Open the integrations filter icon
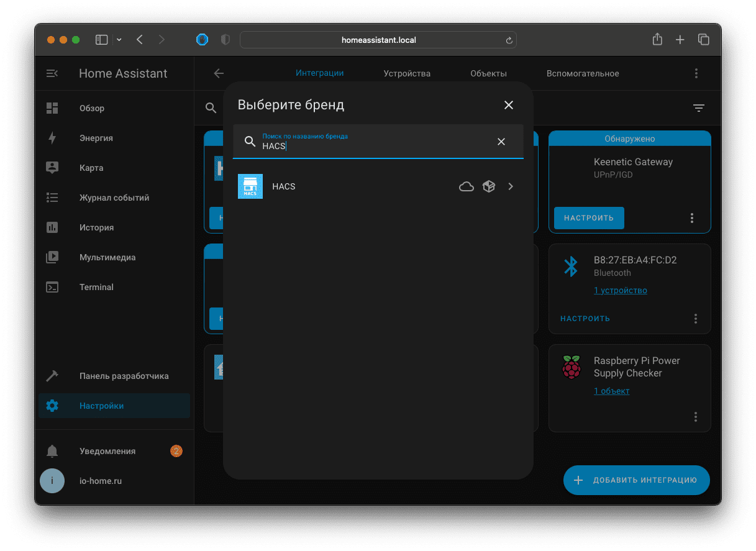Image resolution: width=756 pixels, height=551 pixels. (x=699, y=108)
